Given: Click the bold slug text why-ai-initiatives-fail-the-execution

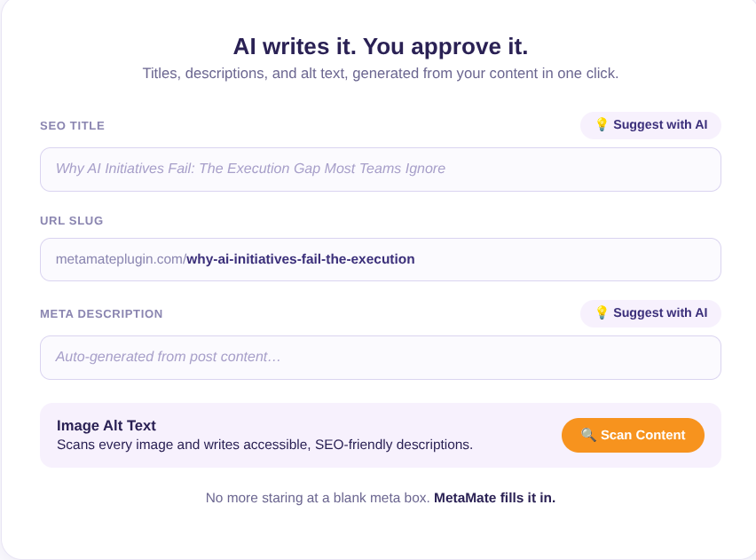Looking at the screenshot, I should [301, 259].
